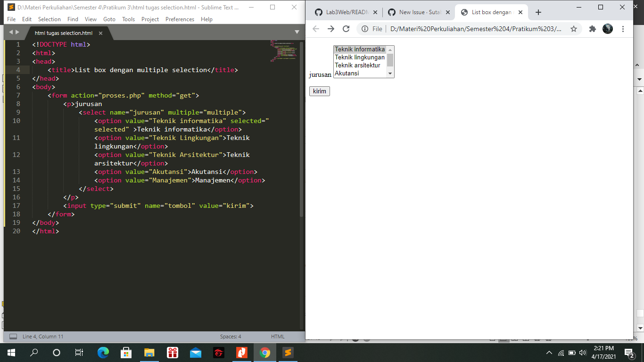Image resolution: width=644 pixels, height=362 pixels.
Task: Bookmark the current page via the star icon
Action: (x=574, y=29)
